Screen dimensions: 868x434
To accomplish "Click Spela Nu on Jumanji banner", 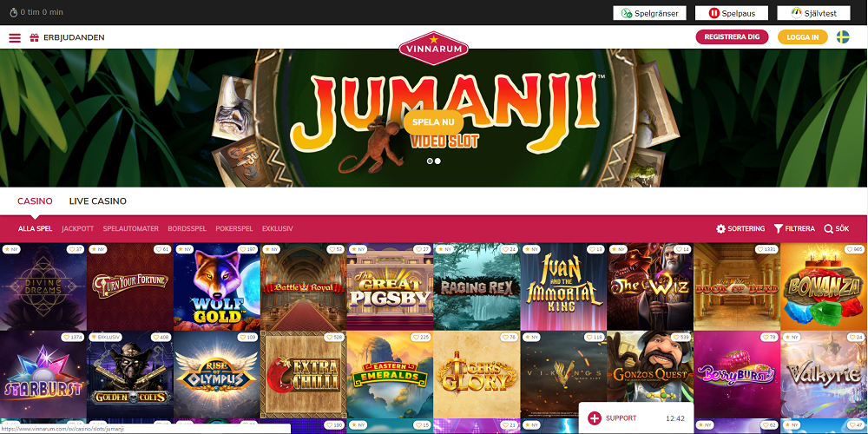I will 433,122.
